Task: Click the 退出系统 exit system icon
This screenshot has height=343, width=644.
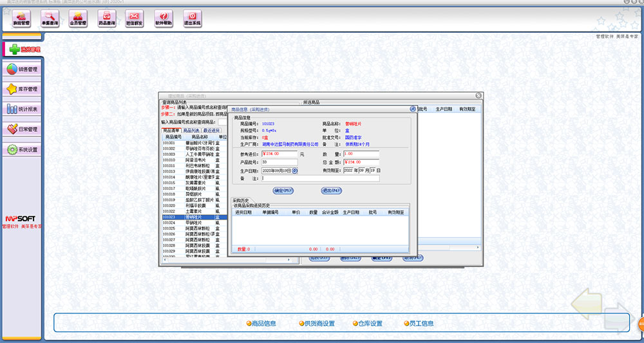Action: [x=191, y=19]
